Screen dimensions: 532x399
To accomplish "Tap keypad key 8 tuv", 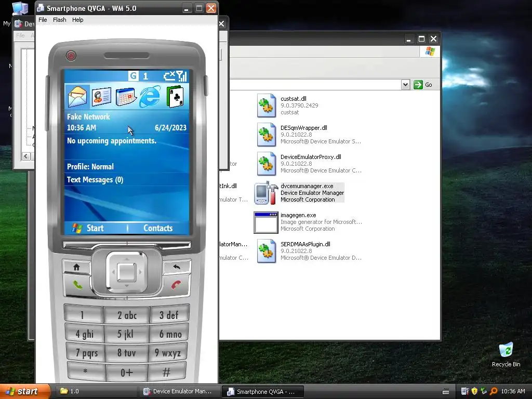I will pos(127,353).
